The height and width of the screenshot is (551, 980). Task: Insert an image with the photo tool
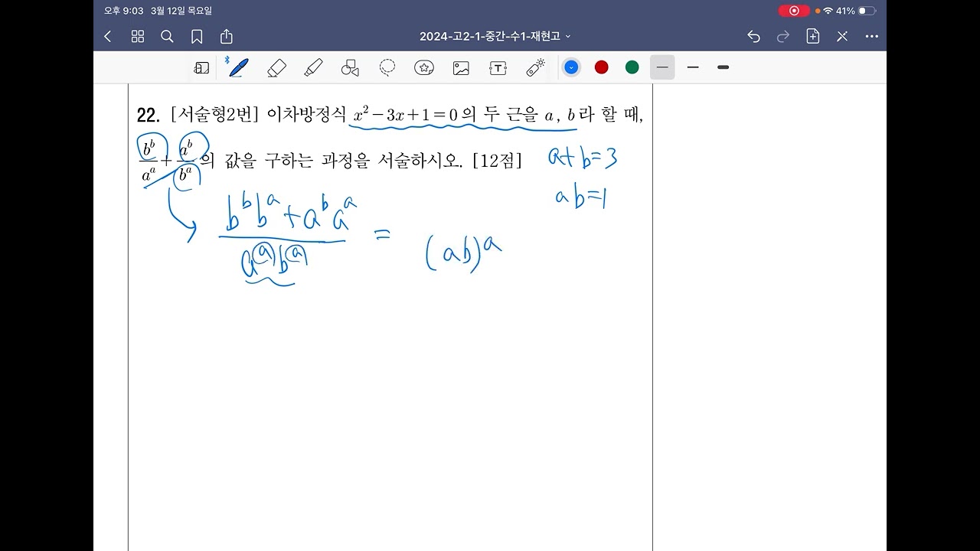(x=461, y=67)
